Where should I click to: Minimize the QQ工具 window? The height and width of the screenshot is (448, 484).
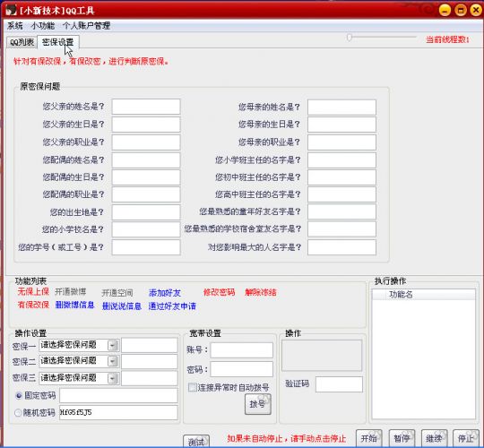(445, 10)
